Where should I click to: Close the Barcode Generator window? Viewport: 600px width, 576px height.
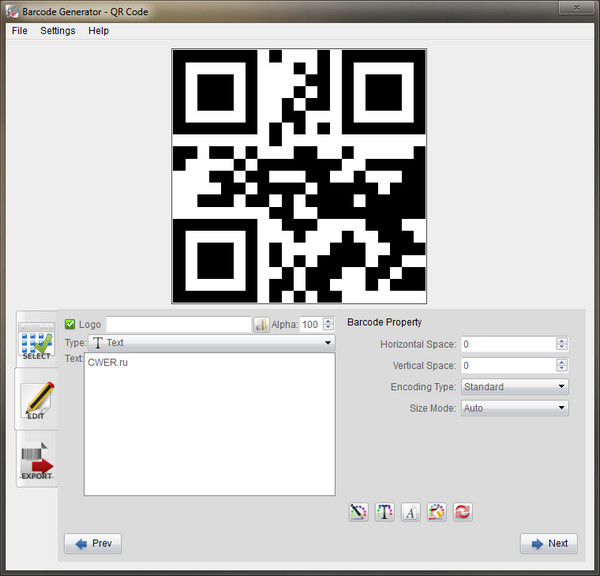coord(576,8)
